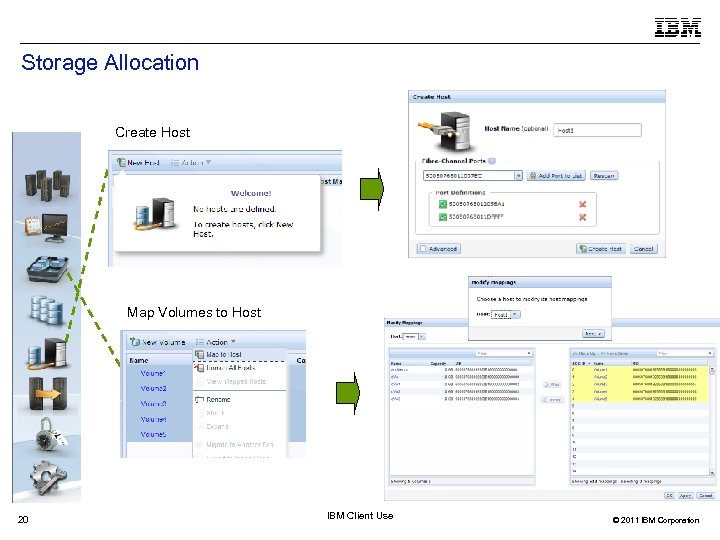Select the first yellow mapped volume row
The width and height of the screenshot is (720, 540).
[x=639, y=370]
